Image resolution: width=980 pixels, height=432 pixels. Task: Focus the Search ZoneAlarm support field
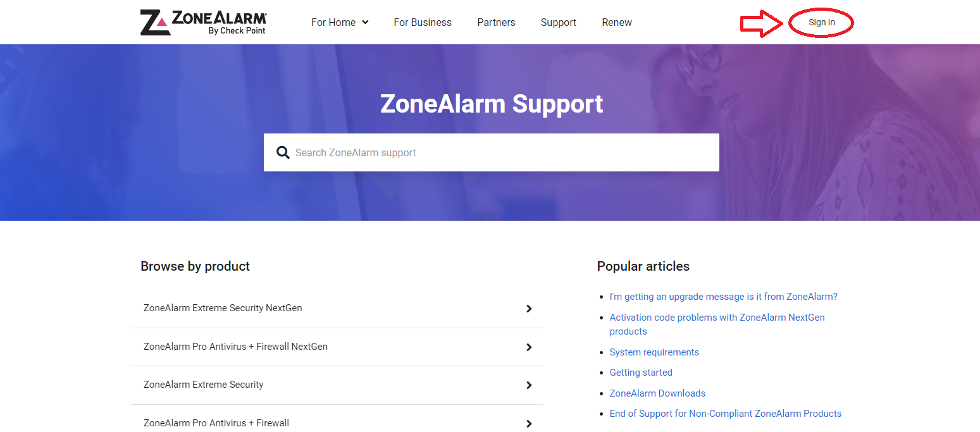click(x=492, y=152)
